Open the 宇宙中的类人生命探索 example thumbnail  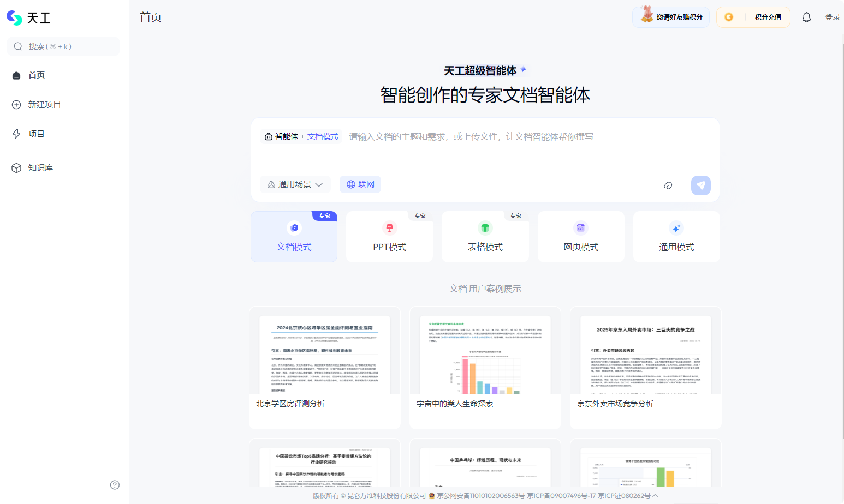coord(485,353)
